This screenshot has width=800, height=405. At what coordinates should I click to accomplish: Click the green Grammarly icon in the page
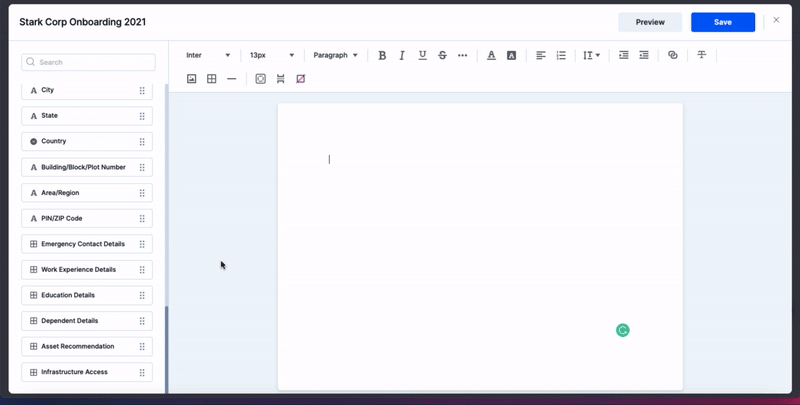click(622, 330)
